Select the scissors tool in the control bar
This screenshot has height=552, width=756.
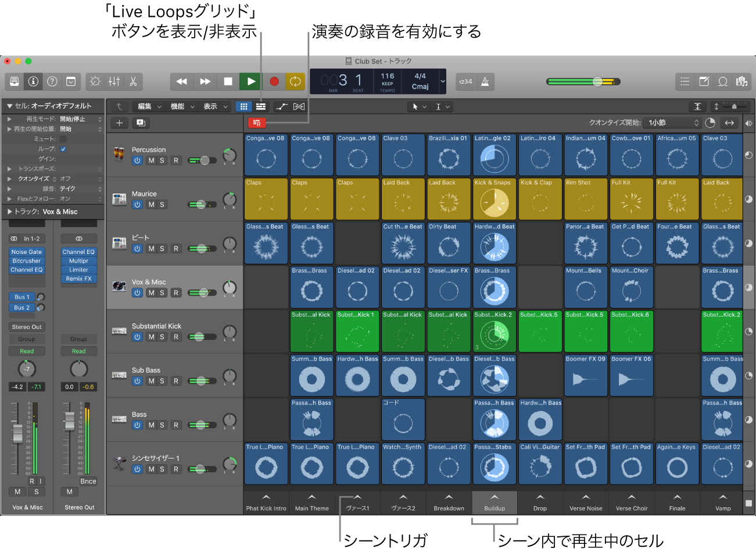coord(132,81)
